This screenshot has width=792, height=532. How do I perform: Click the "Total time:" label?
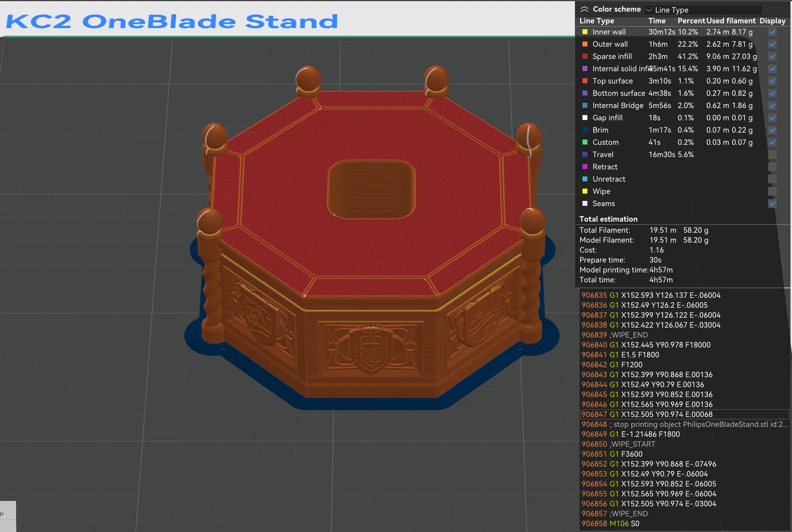597,280
